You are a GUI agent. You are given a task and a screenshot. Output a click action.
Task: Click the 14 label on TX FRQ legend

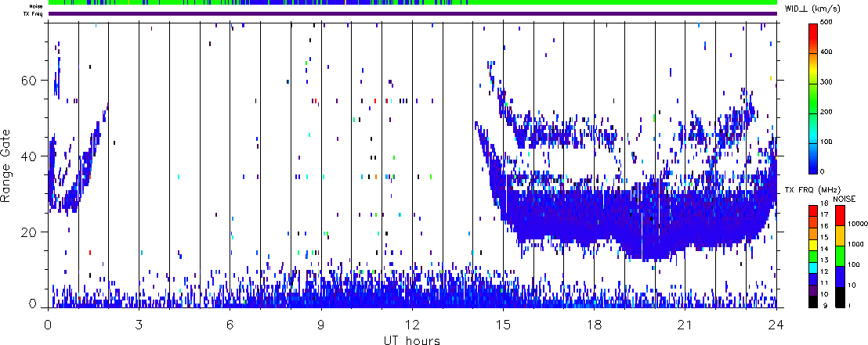pos(824,249)
